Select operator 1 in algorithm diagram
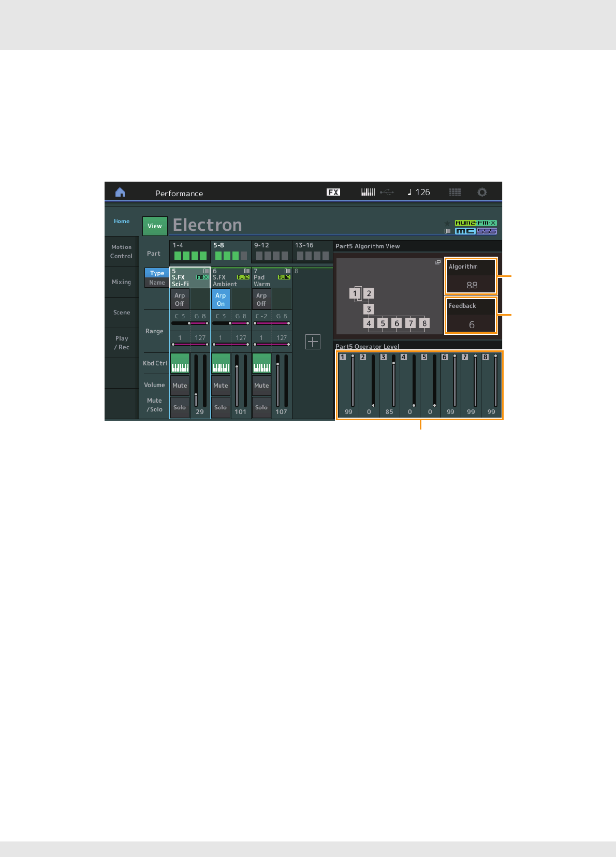Viewport: 616px width, 857px height. tap(355, 293)
